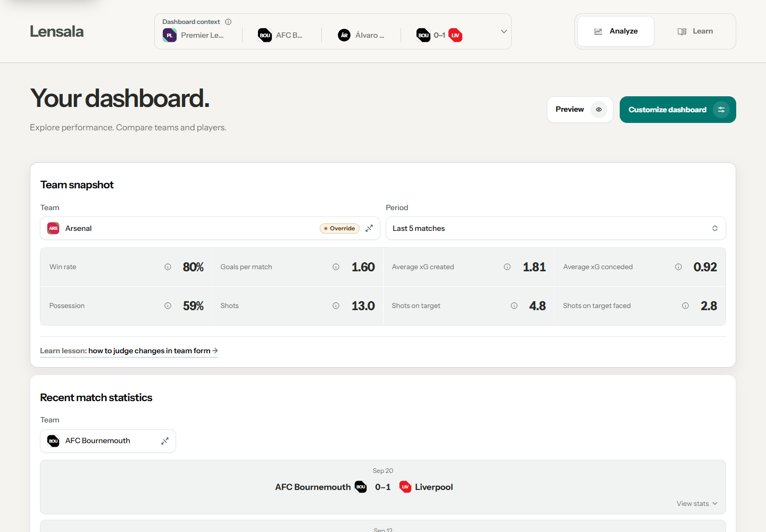Viewport: 766px width, 532px height.
Task: Show info for Average xG conceded
Action: pos(678,267)
